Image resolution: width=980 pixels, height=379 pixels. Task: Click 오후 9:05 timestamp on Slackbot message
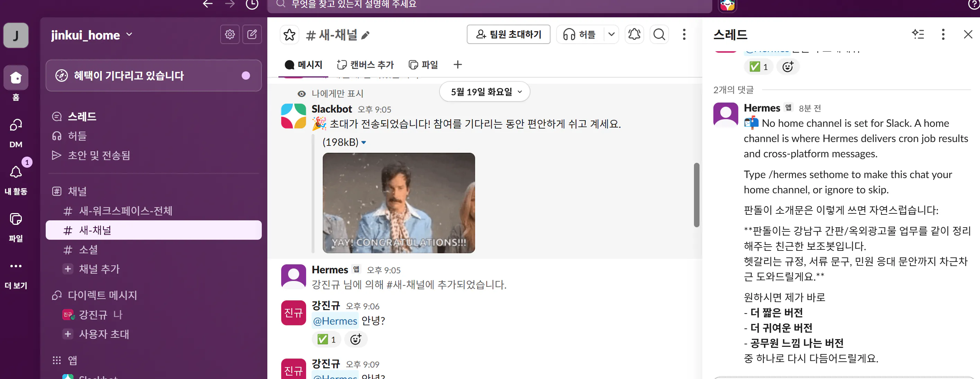pos(374,109)
